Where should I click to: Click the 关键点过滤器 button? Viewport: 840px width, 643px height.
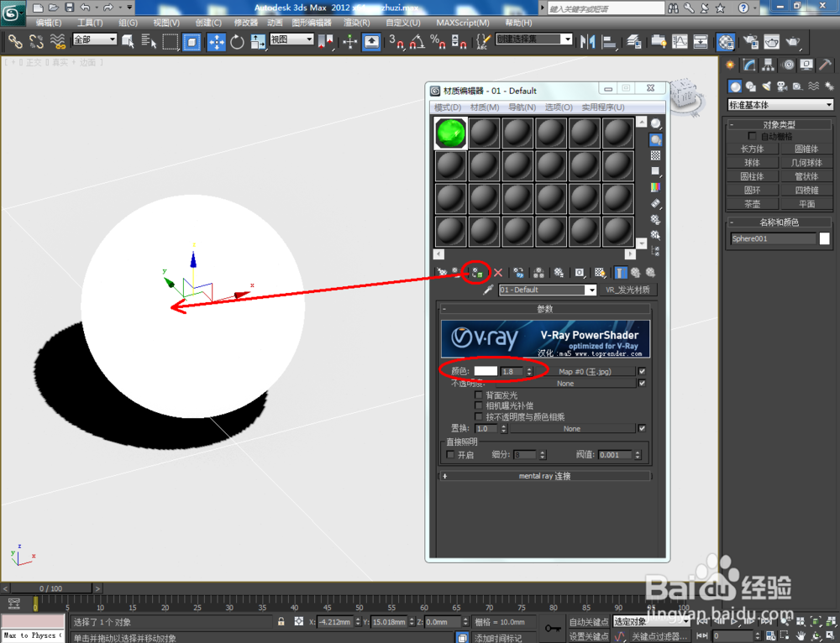coord(659,636)
